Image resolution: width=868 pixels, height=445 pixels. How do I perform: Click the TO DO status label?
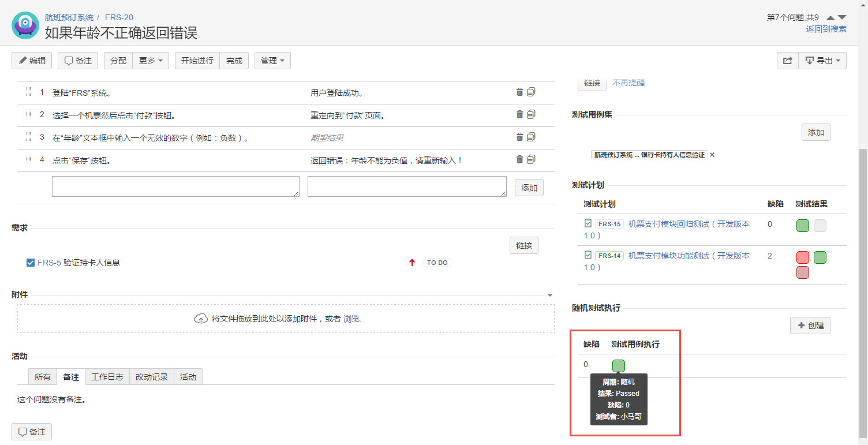437,263
